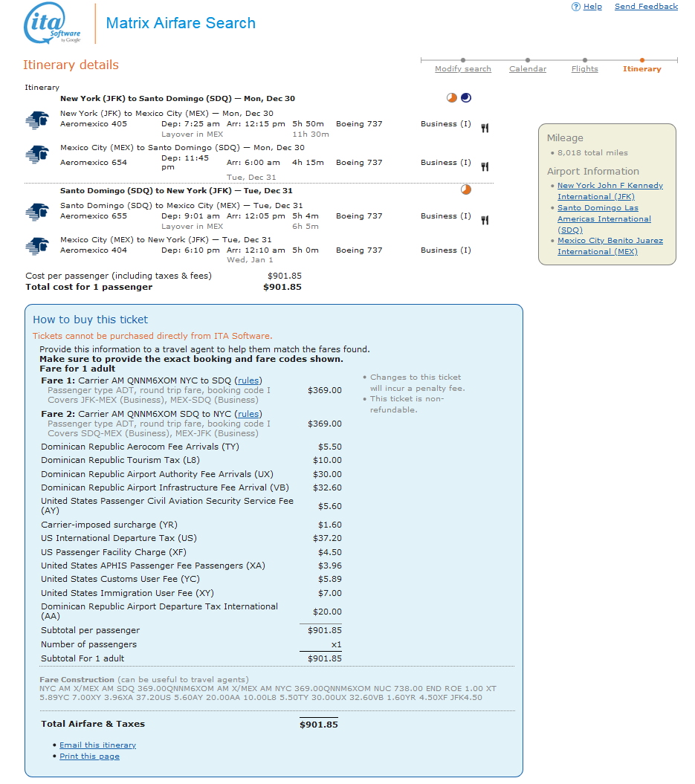Click the orange progress dot above Itinerary
Screen dimensions: 695x784
tap(642, 60)
